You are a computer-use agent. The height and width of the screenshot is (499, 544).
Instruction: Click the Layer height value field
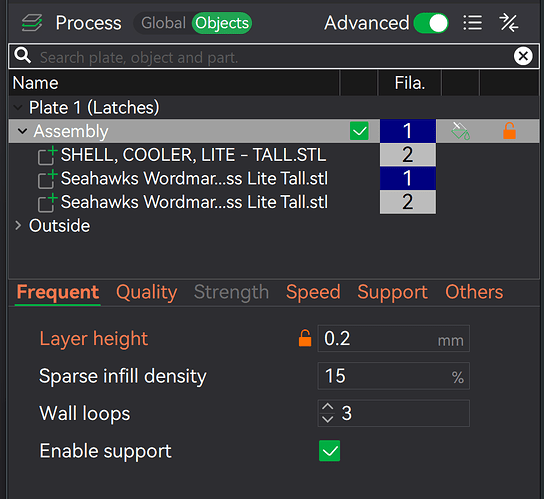tap(393, 339)
